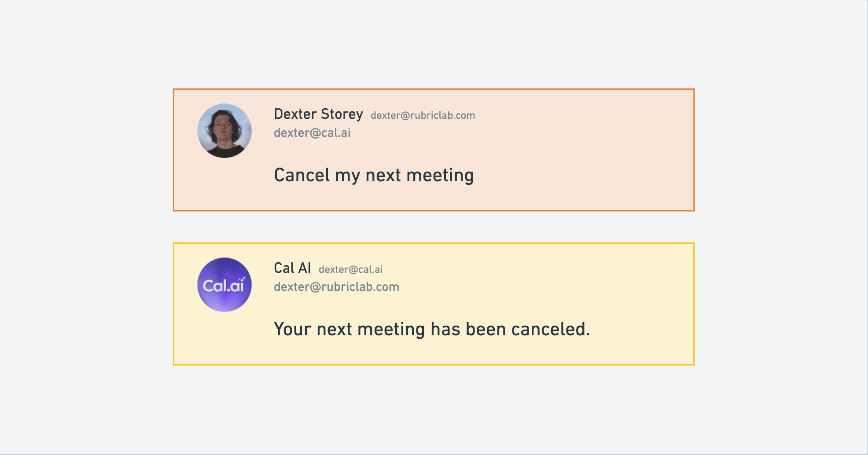Open Dexter Storey's profile photo
Screen dimensions: 868x455
click(x=224, y=131)
